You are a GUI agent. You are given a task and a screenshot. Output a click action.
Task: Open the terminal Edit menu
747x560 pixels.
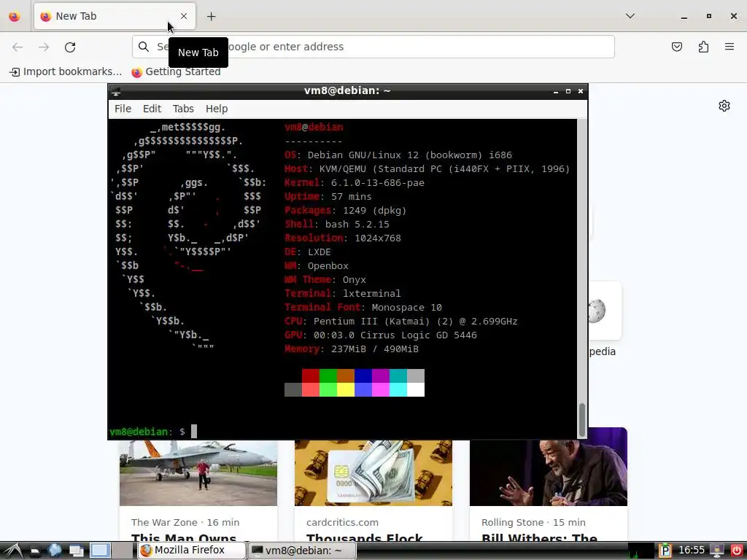(x=152, y=109)
